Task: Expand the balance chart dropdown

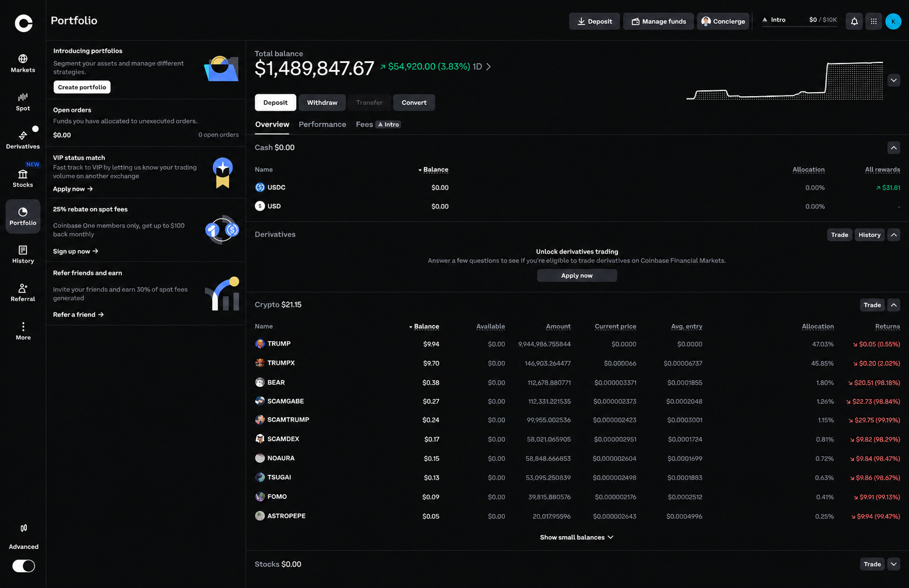Action: [894, 80]
